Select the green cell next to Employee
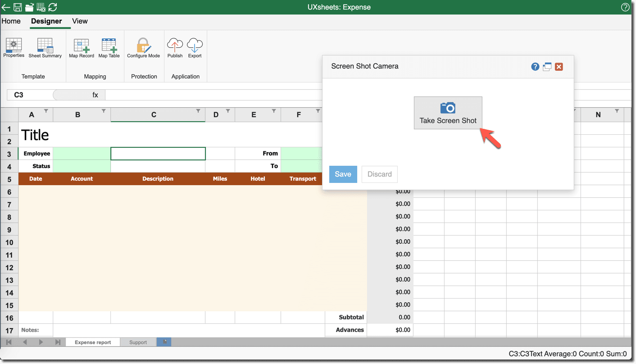Image resolution: width=636 pixels, height=364 pixels. [82, 154]
